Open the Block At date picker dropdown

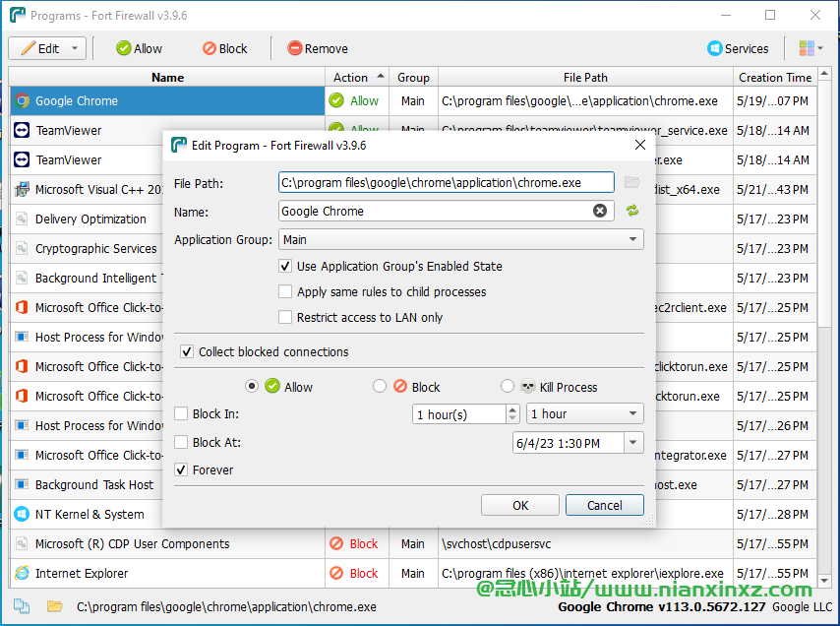[633, 443]
